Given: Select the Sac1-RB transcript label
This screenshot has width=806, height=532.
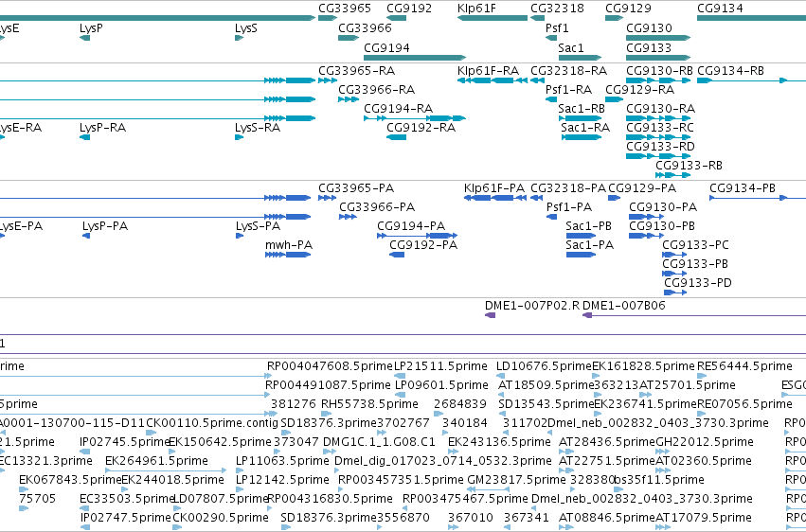Looking at the screenshot, I should coord(582,109).
